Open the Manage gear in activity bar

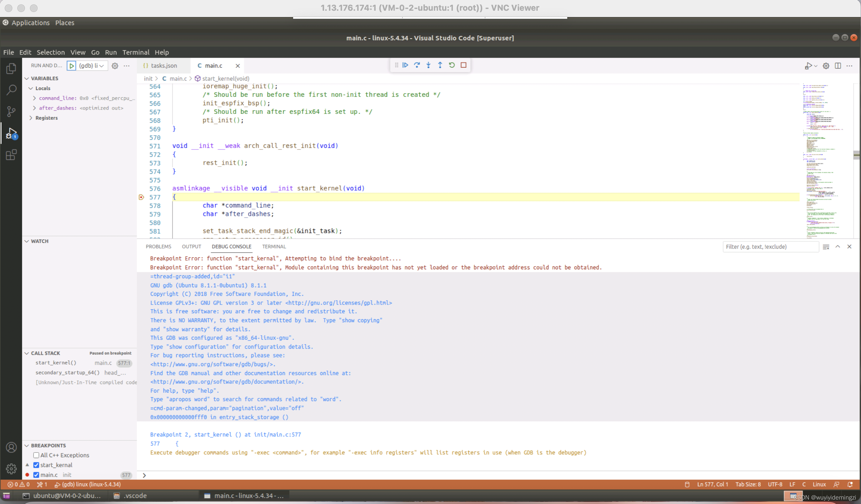point(11,468)
